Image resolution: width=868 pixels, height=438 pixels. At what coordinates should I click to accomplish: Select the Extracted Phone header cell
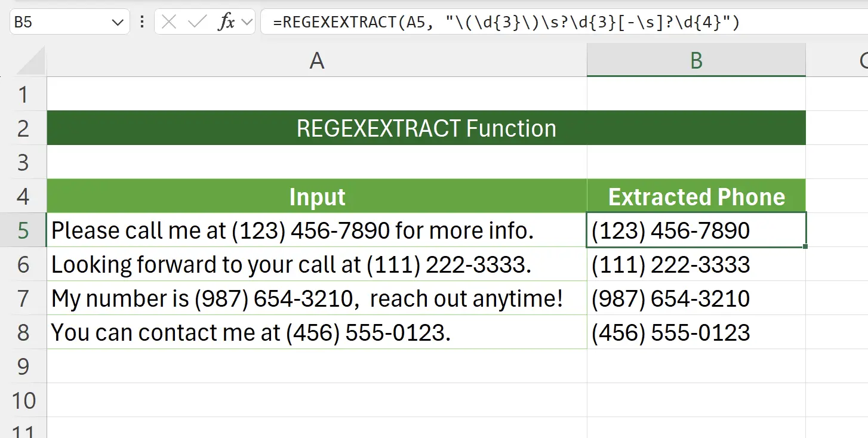point(696,196)
